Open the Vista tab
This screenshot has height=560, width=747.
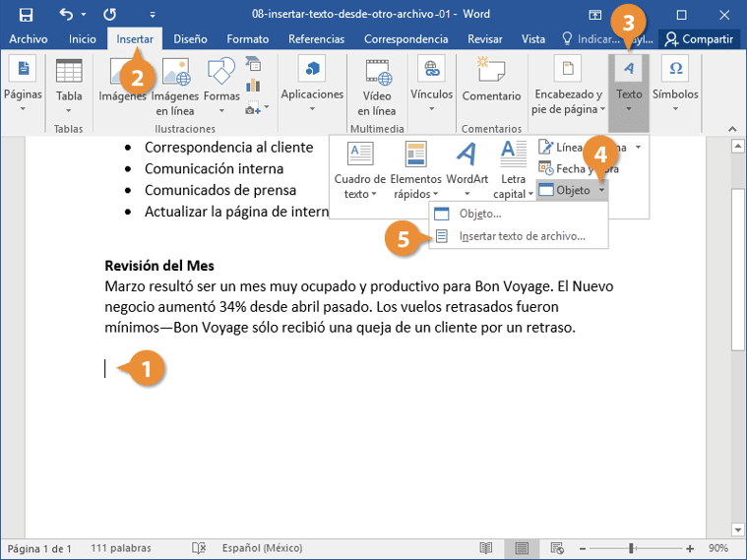533,39
